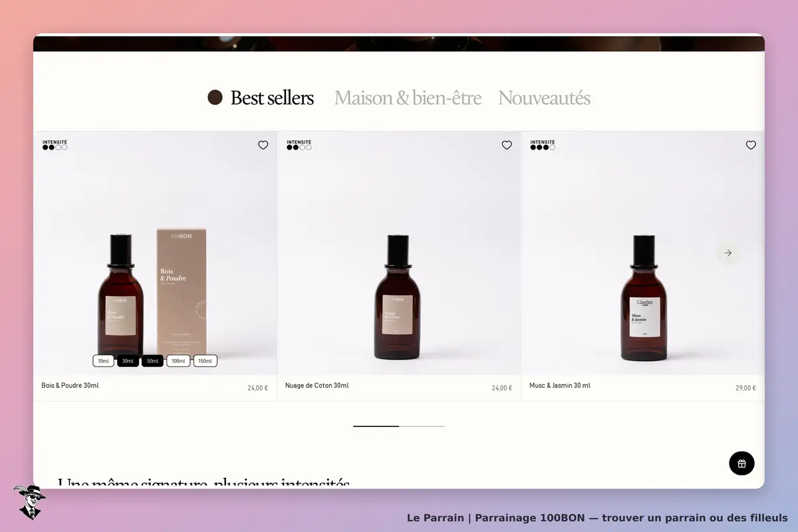The image size is (798, 532).
Task: Click Le Parrain mascot logo
Action: [x=29, y=502]
